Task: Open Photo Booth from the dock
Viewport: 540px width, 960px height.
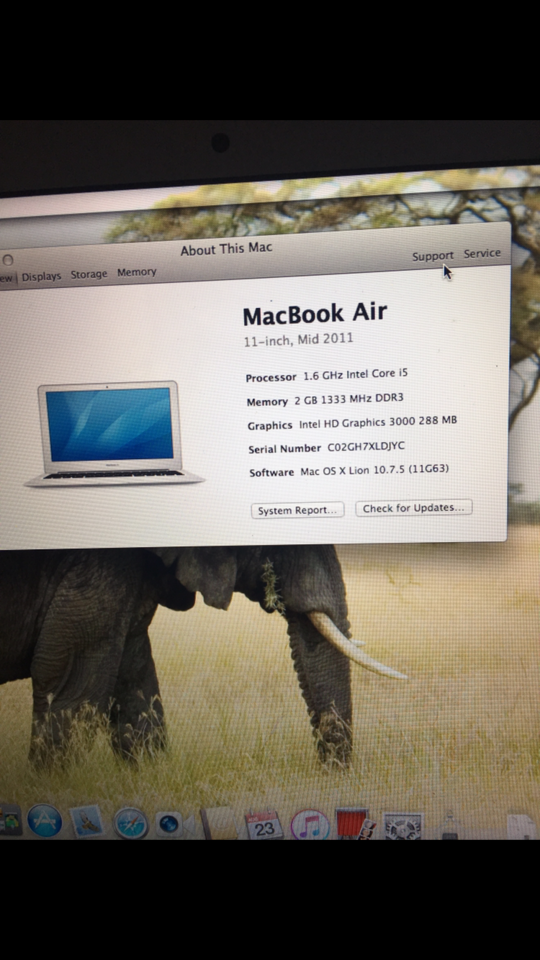Action: (355, 824)
